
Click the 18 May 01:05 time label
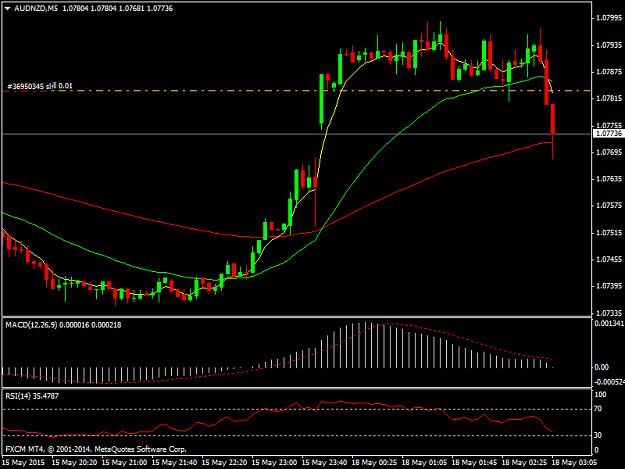(x=424, y=463)
